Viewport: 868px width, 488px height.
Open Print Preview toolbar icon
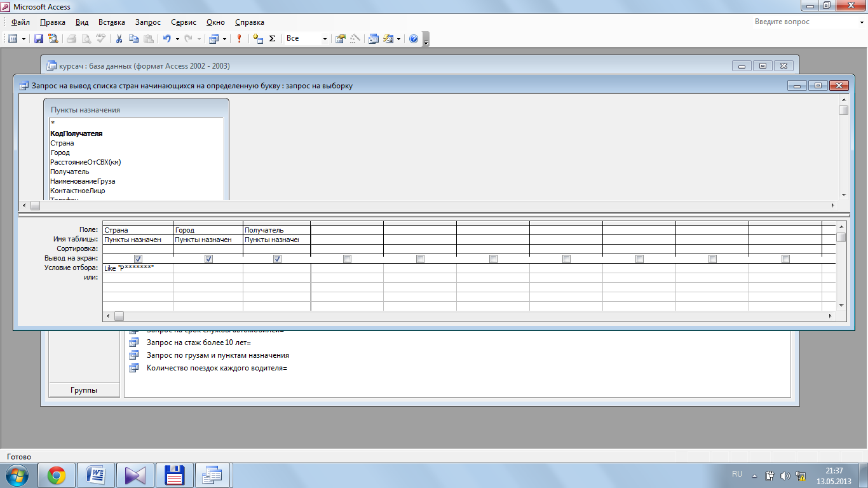click(86, 39)
